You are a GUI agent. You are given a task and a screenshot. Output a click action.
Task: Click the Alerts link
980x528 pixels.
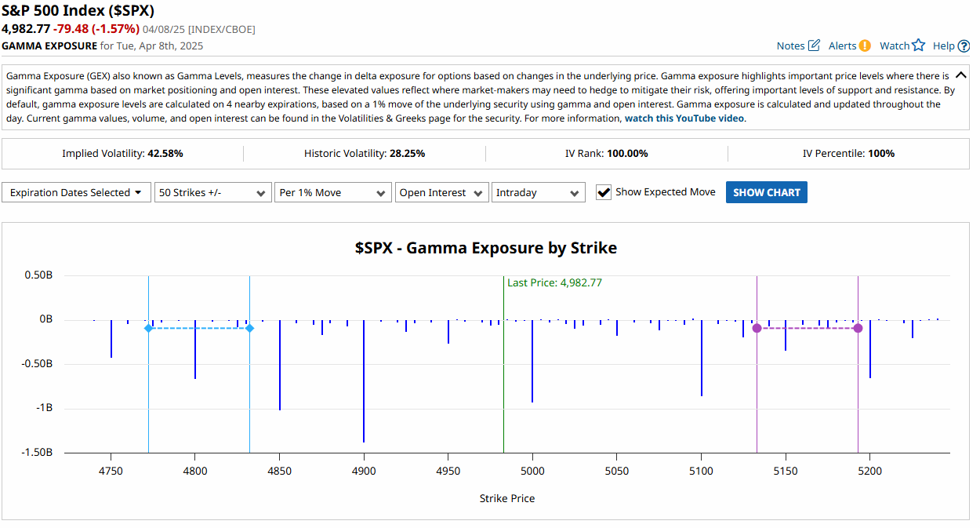(843, 46)
